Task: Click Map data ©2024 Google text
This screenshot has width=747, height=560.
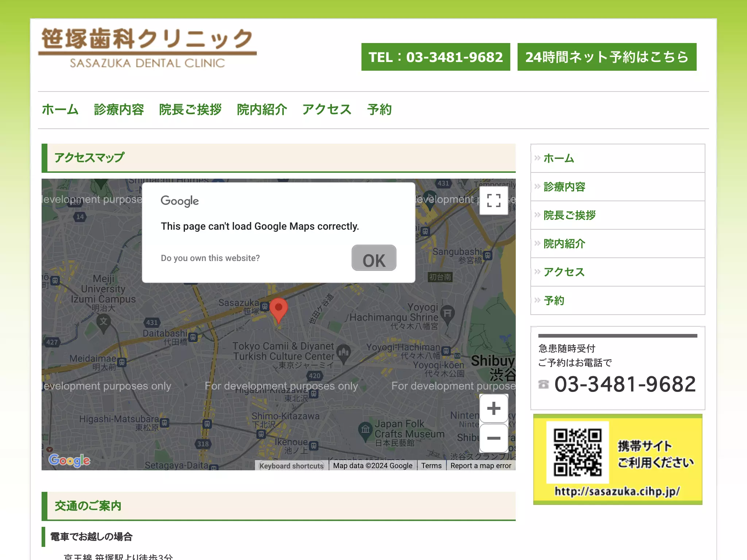Action: click(x=373, y=466)
